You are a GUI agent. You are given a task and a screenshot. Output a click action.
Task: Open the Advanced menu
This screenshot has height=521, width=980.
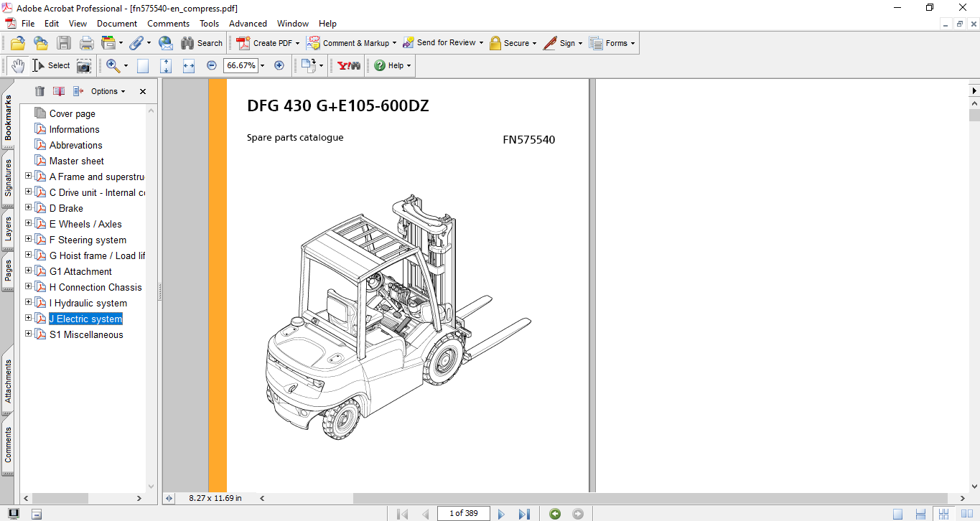(248, 24)
